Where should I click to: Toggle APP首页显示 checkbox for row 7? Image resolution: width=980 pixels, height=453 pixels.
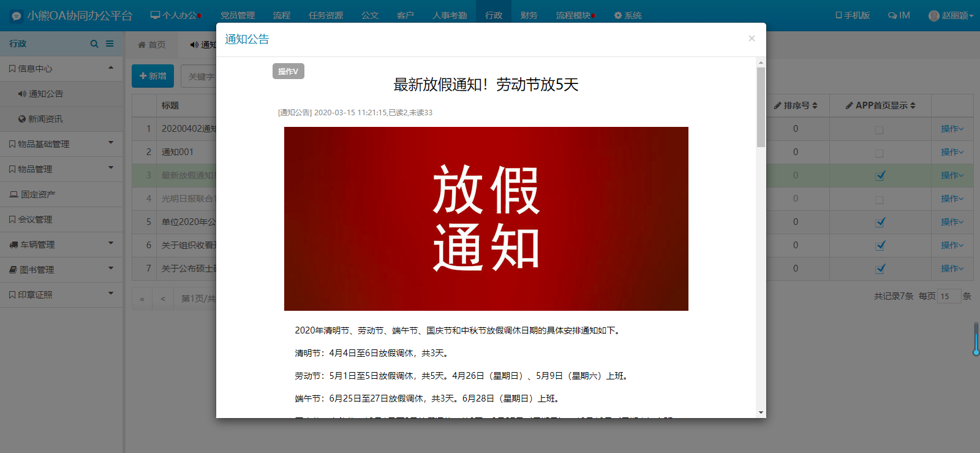coord(880,268)
